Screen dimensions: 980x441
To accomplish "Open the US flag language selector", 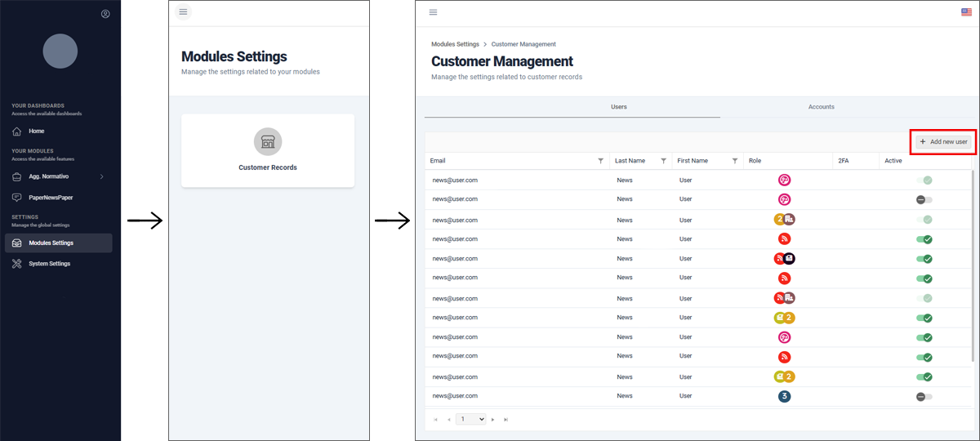I will pos(966,12).
